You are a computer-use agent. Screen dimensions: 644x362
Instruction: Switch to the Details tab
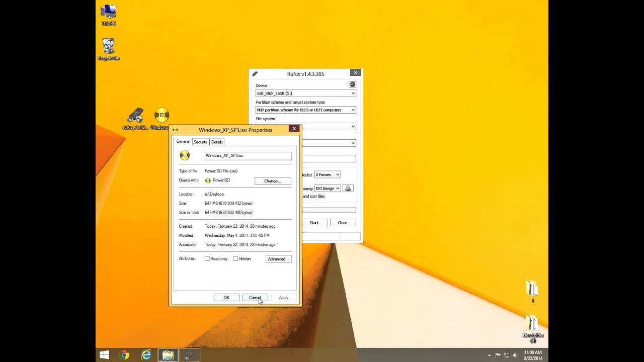click(217, 142)
